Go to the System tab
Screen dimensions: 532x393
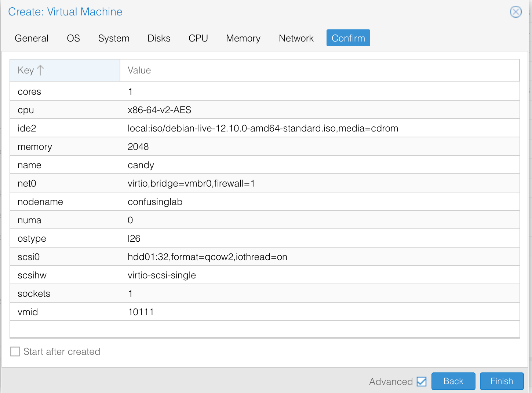click(114, 38)
